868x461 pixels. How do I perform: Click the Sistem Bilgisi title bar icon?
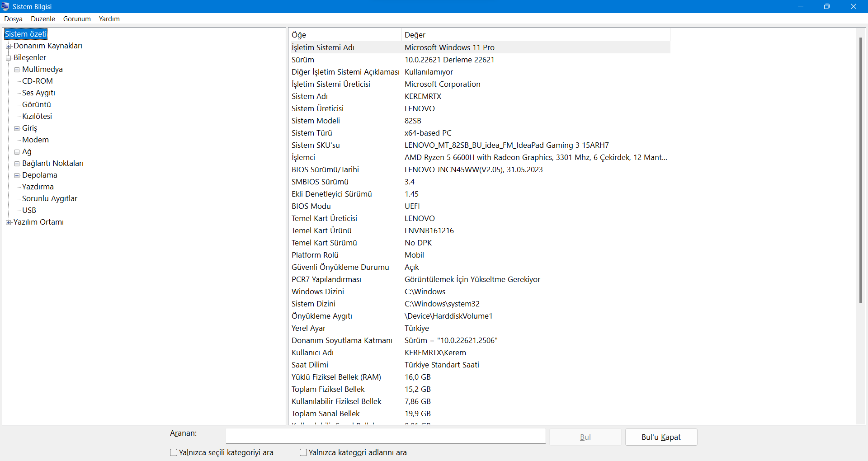[x=5, y=6]
